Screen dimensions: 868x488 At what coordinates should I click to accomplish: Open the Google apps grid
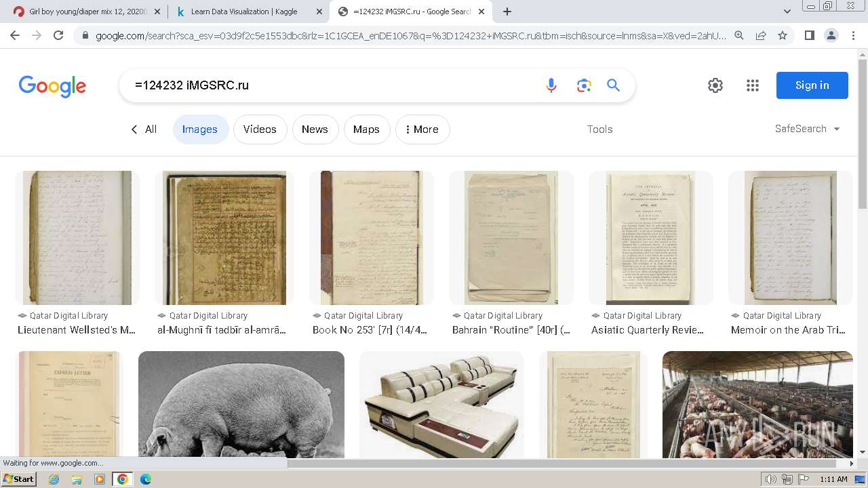pos(753,85)
